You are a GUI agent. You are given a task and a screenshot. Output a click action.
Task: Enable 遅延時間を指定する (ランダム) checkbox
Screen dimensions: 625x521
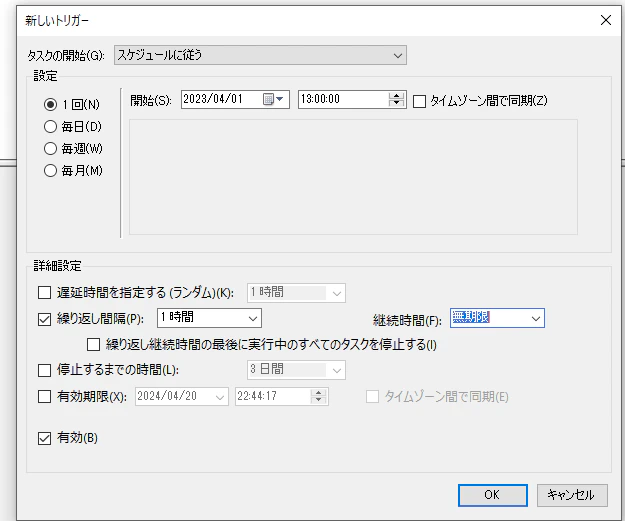[x=44, y=292]
